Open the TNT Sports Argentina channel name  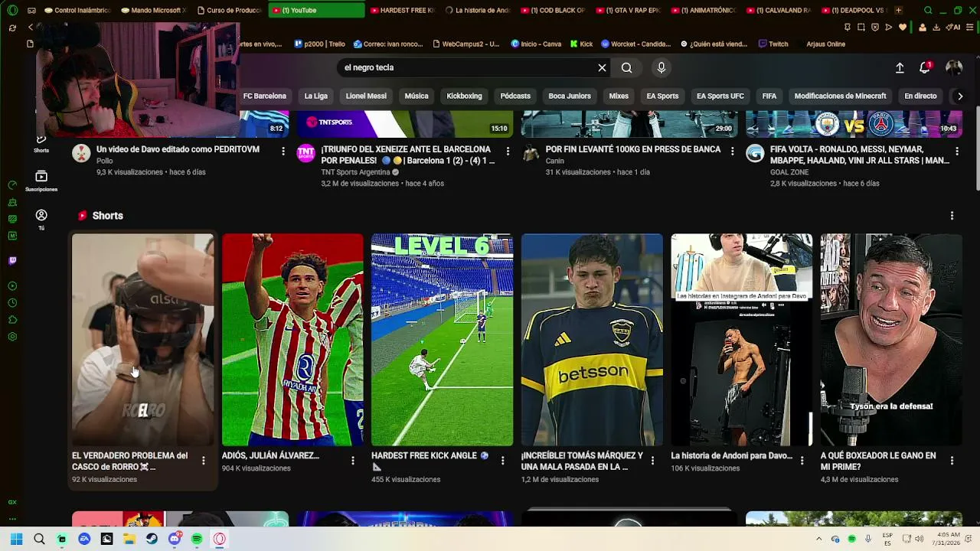[355, 172]
